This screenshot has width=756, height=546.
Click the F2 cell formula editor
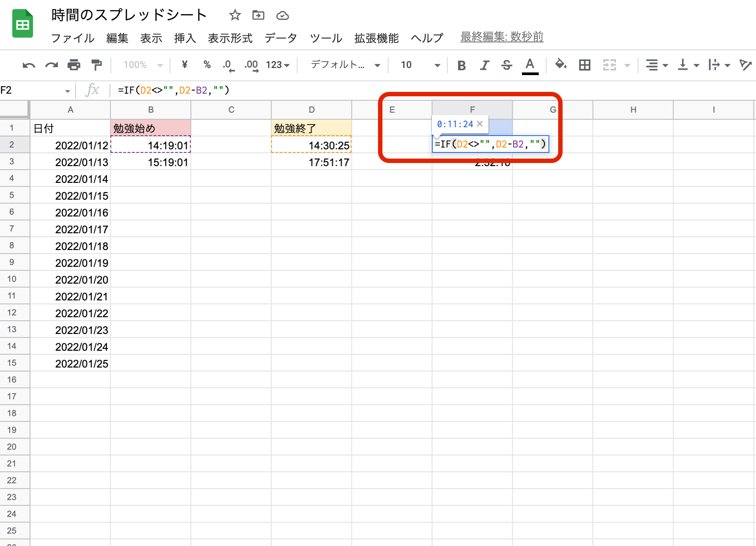click(x=491, y=144)
